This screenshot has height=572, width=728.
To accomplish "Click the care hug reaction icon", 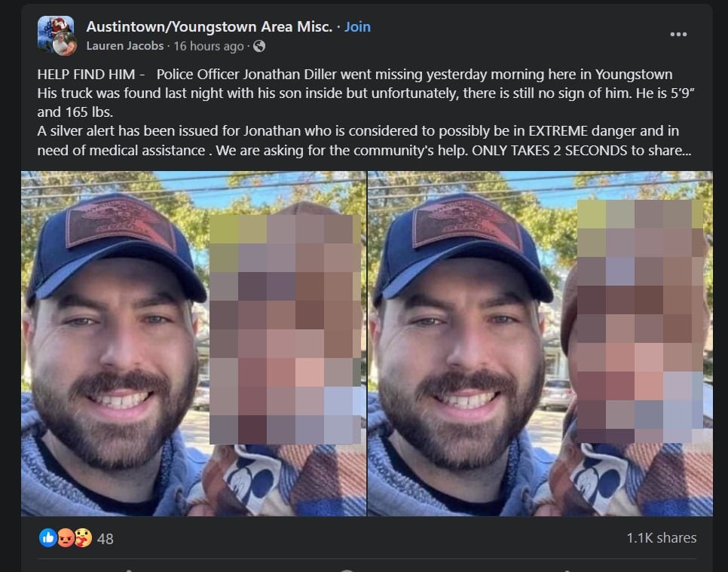I will click(83, 538).
